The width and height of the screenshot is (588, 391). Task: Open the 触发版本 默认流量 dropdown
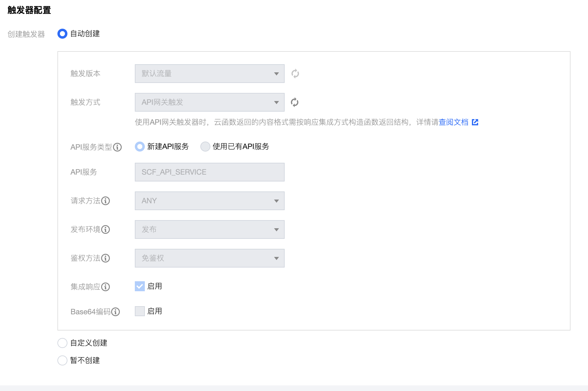(x=209, y=73)
